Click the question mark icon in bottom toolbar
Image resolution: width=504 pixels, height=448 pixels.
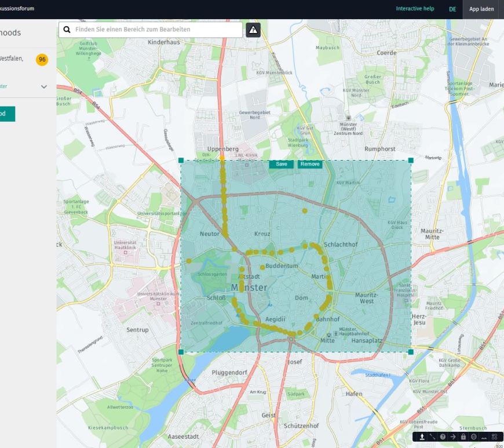[x=443, y=436]
